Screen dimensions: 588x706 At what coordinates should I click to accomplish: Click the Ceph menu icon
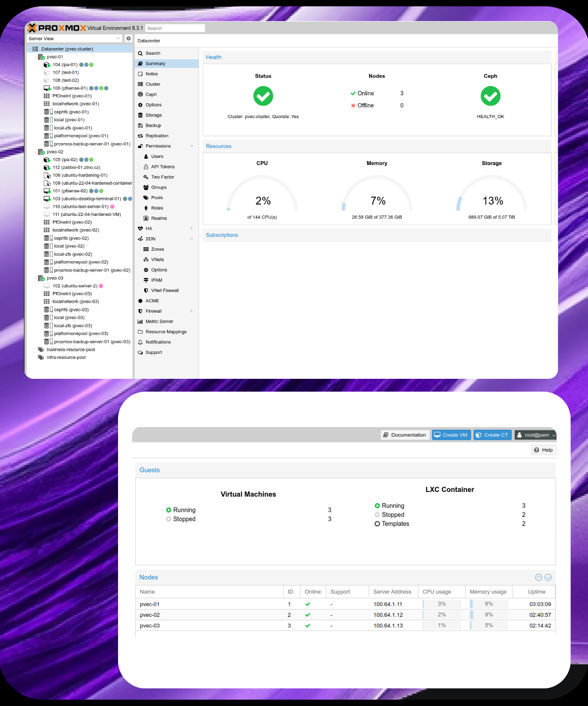tap(140, 95)
